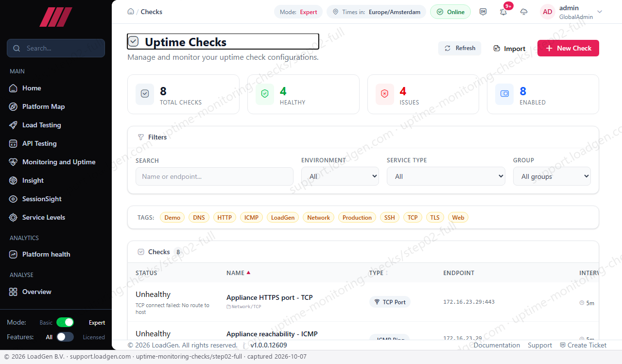Open the Service Type filter dropdown

pyautogui.click(x=446, y=176)
